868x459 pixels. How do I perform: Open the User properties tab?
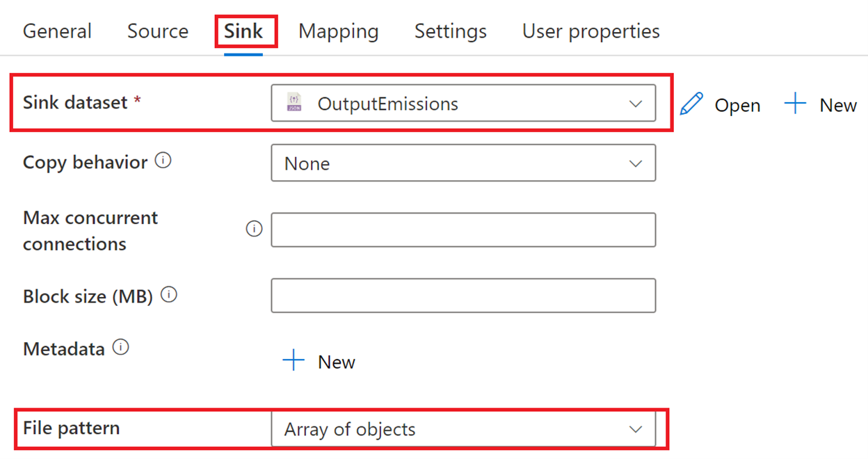(x=591, y=31)
